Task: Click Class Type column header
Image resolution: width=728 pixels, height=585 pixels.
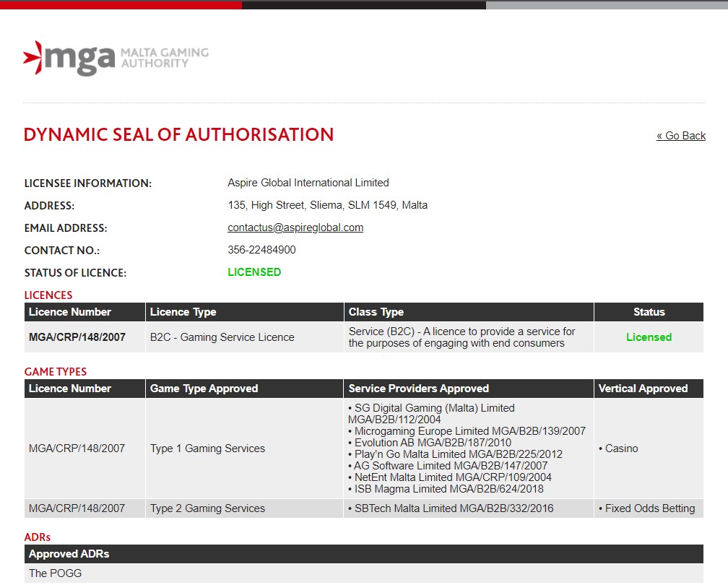Action: 469,312
